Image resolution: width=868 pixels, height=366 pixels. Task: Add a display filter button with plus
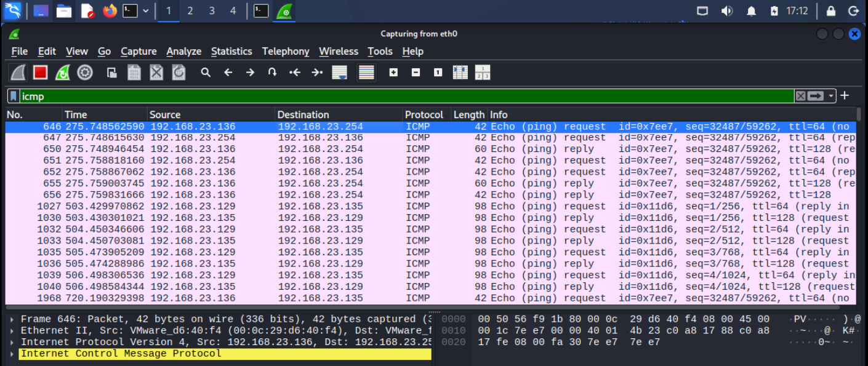(x=845, y=95)
